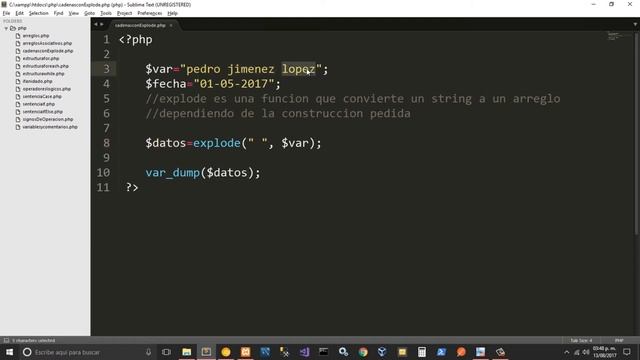The image size is (640, 360).
Task: Click the word explode on line 8
Action: point(217,143)
